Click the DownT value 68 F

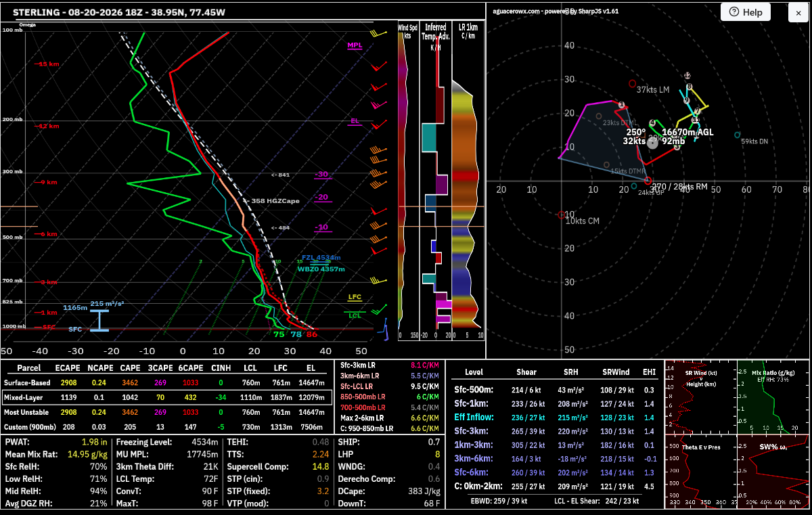click(x=431, y=503)
